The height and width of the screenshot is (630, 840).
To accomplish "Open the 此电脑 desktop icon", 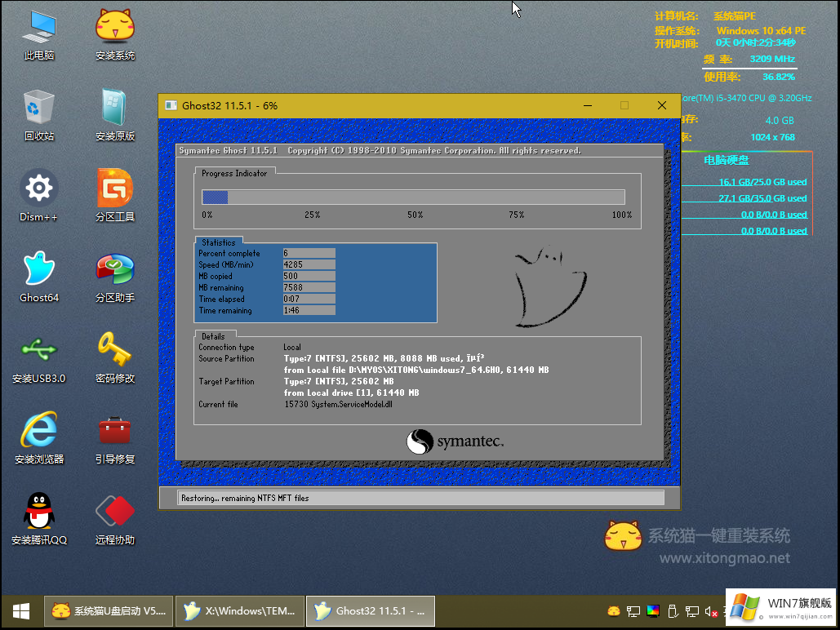I will click(x=39, y=35).
